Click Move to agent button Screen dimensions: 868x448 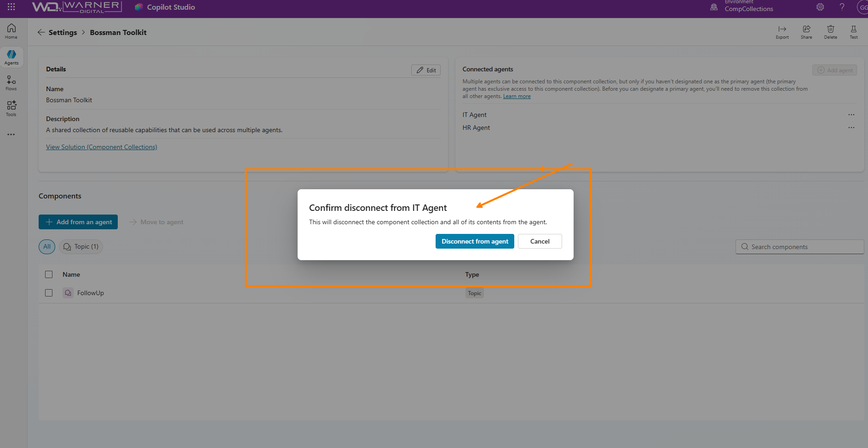pos(157,222)
